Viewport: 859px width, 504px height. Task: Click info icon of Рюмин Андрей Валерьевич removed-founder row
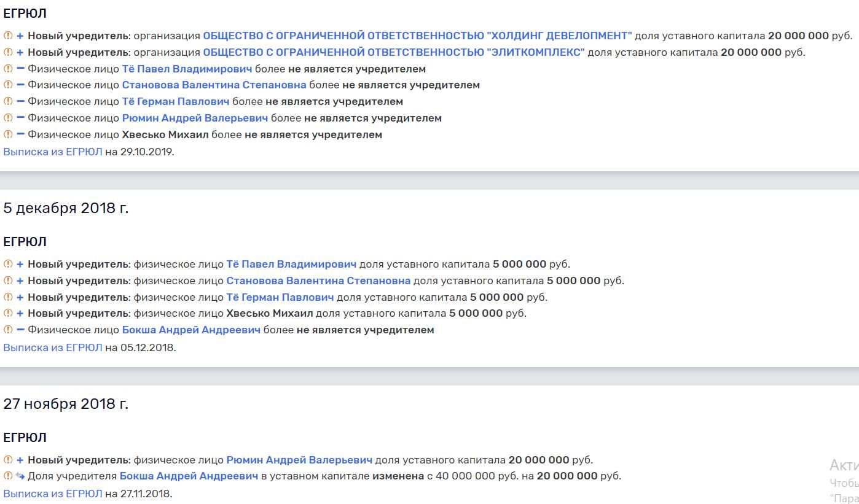coord(8,118)
